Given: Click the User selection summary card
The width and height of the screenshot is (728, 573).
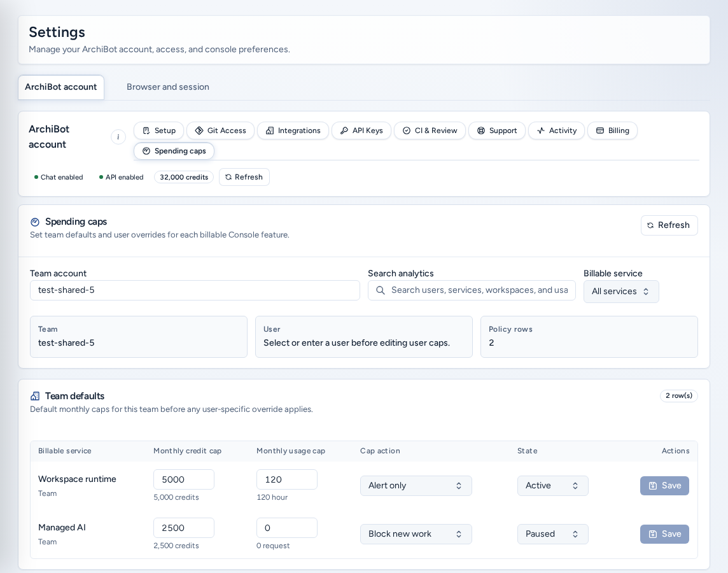Looking at the screenshot, I should pos(363,337).
